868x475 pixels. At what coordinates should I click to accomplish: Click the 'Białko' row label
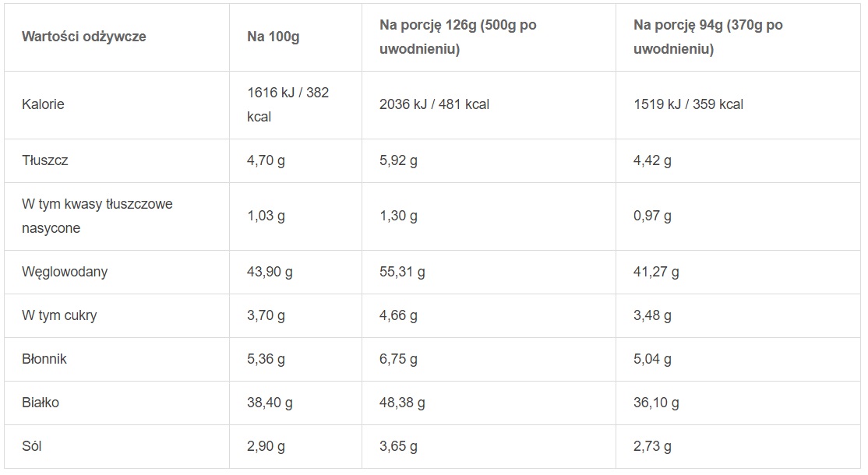[41, 403]
